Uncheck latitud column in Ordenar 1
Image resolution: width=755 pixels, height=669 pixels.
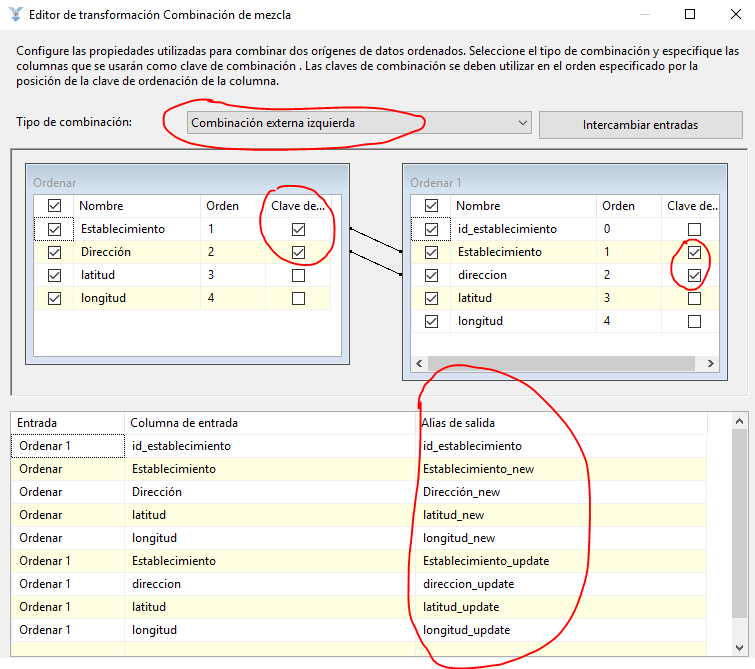(431, 298)
